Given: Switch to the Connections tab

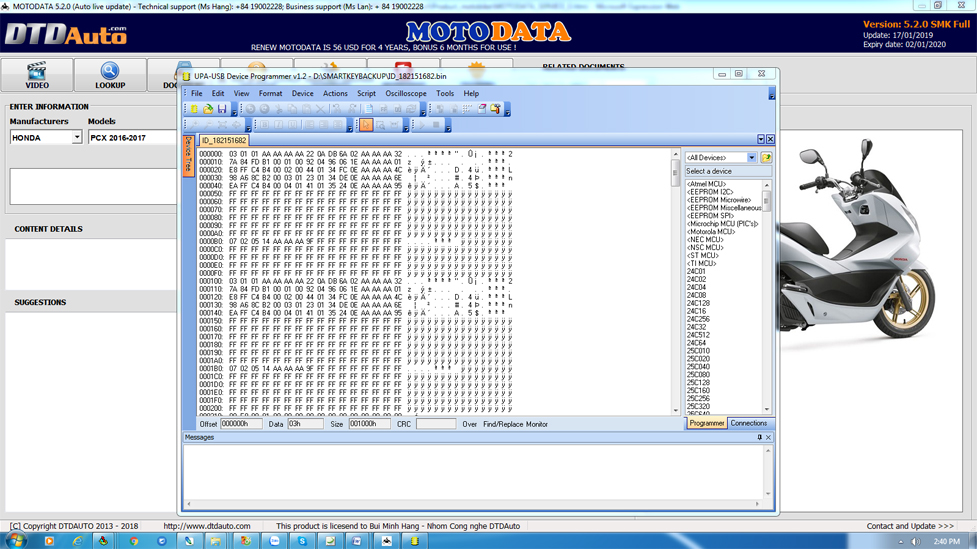Looking at the screenshot, I should (x=748, y=423).
